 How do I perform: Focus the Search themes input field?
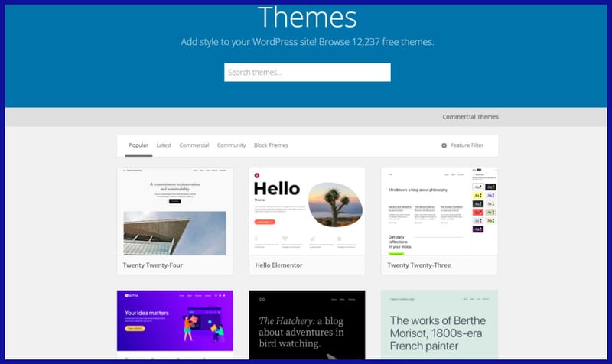[x=307, y=73]
